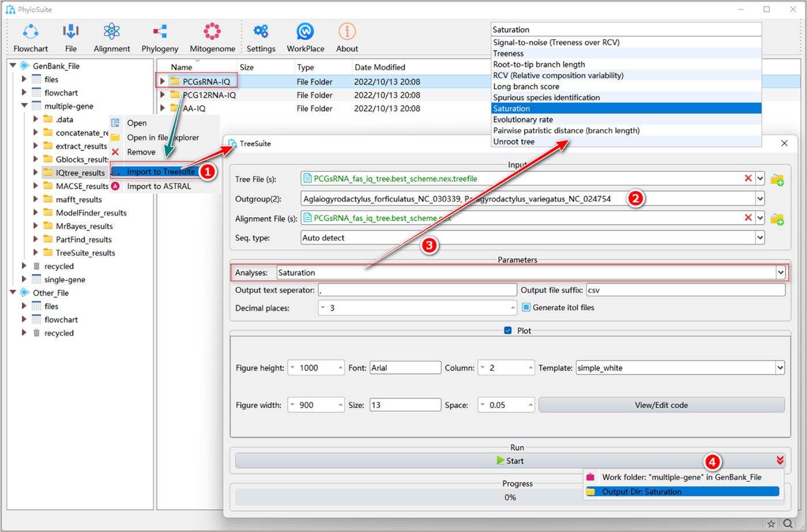Select TreeSuite_results tree item

(x=85, y=252)
